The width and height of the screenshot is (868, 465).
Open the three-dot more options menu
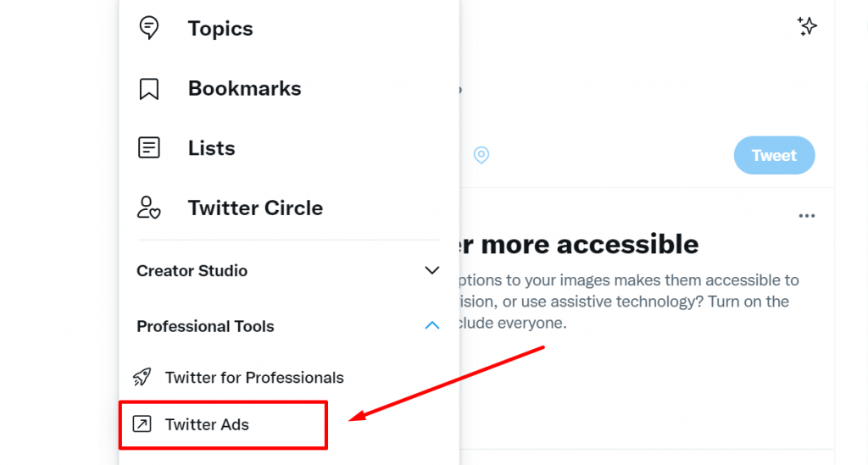pos(807,216)
